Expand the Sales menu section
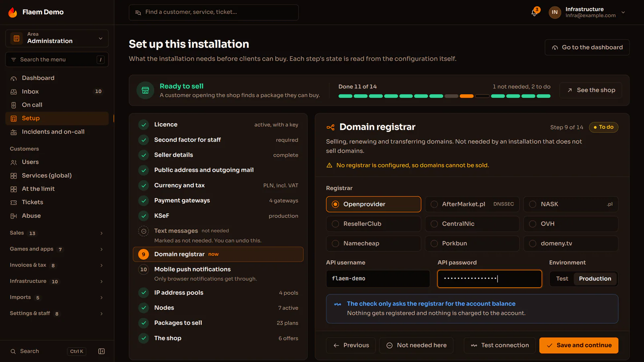644x362 pixels. [57, 233]
